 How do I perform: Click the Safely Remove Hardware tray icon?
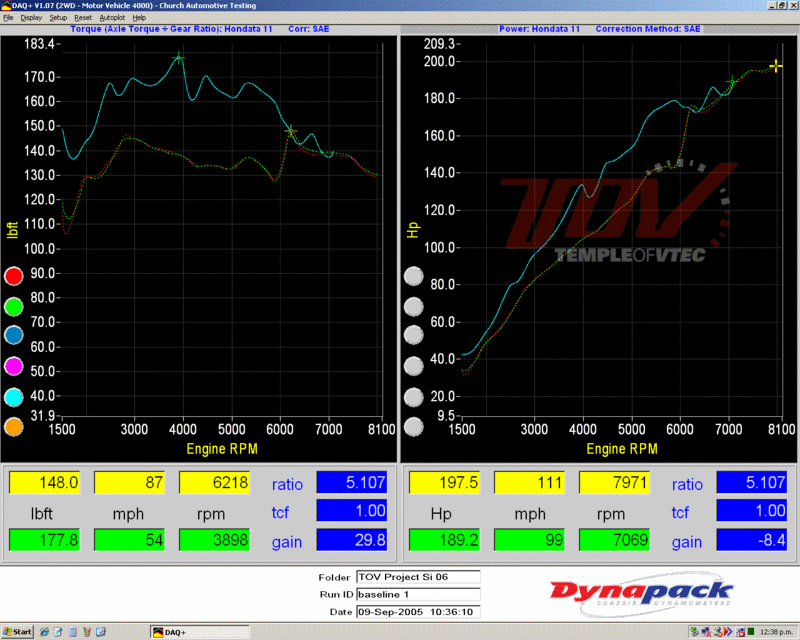[x=694, y=632]
